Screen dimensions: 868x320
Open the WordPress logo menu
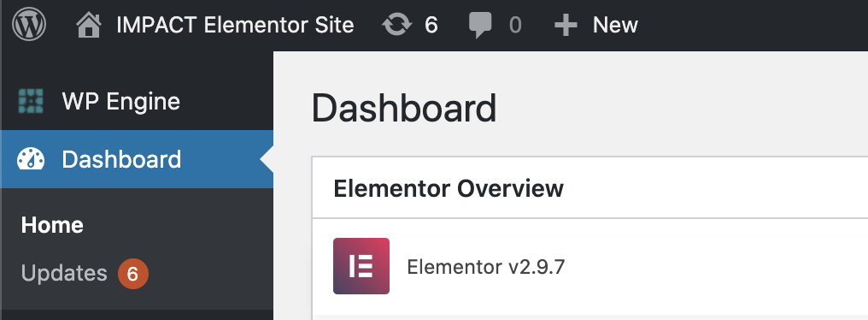(x=29, y=25)
